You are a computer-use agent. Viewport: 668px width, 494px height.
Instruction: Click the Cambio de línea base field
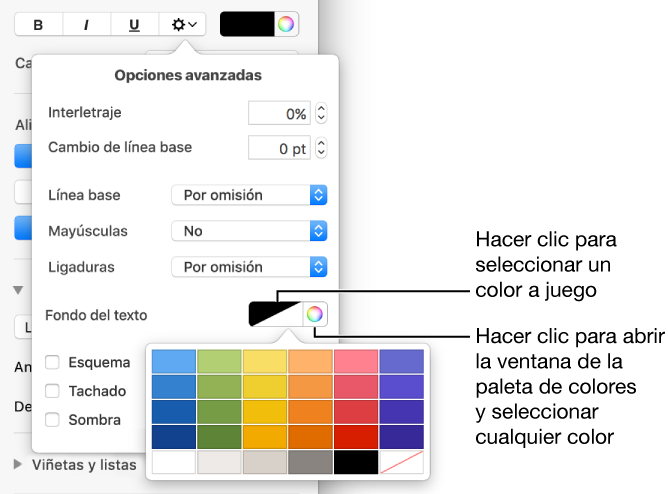(279, 148)
